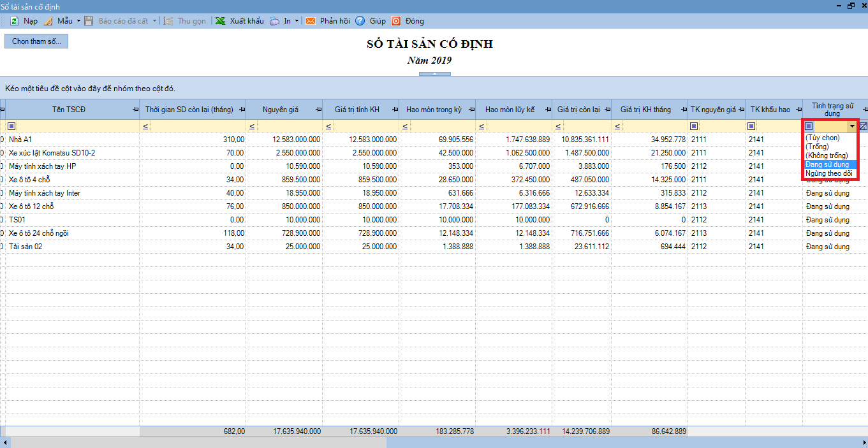Select Đang sử dụng filter option
The image size is (868, 448).
pos(830,164)
